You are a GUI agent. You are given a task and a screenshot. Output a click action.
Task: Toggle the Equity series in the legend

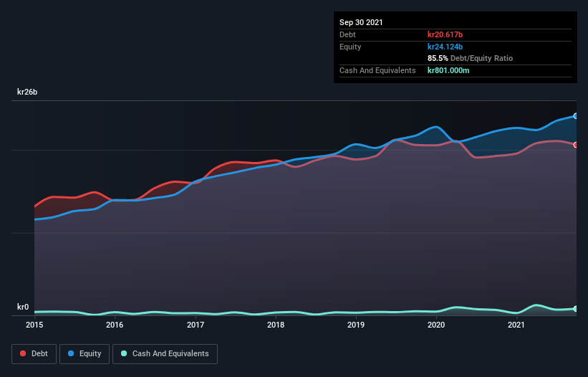(85, 354)
